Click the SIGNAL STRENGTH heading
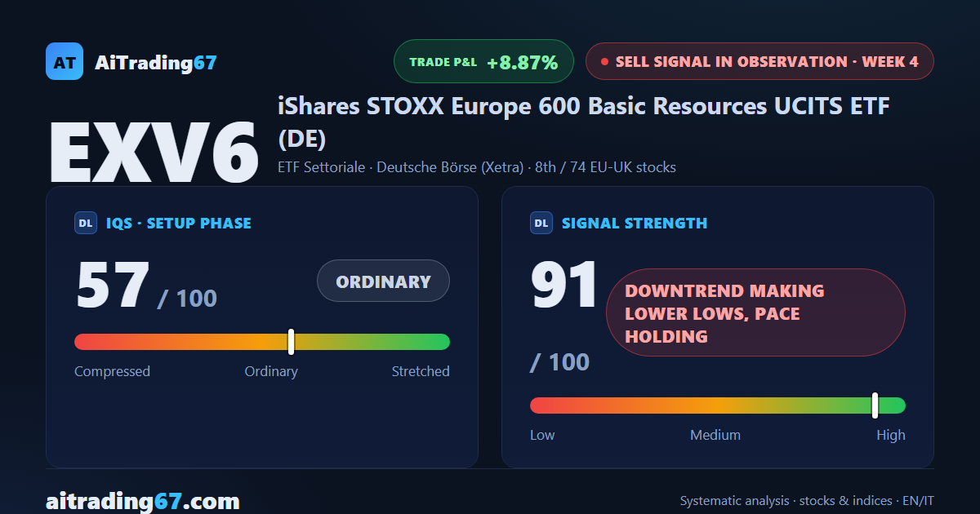The image size is (980, 514). pos(635,223)
